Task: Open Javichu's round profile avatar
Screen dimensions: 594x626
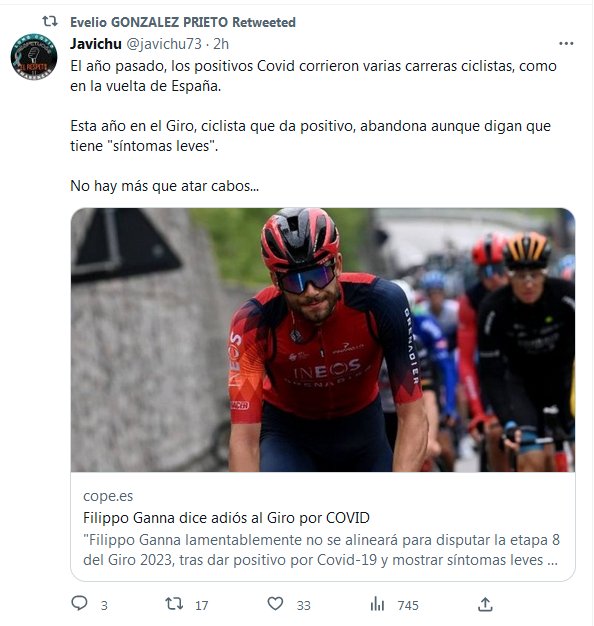Action: pyautogui.click(x=34, y=57)
